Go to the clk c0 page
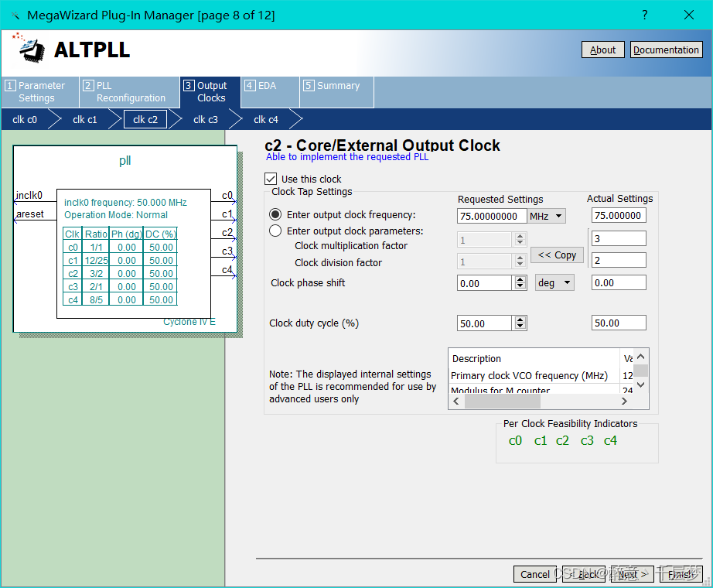This screenshot has width=713, height=588. coord(25,120)
